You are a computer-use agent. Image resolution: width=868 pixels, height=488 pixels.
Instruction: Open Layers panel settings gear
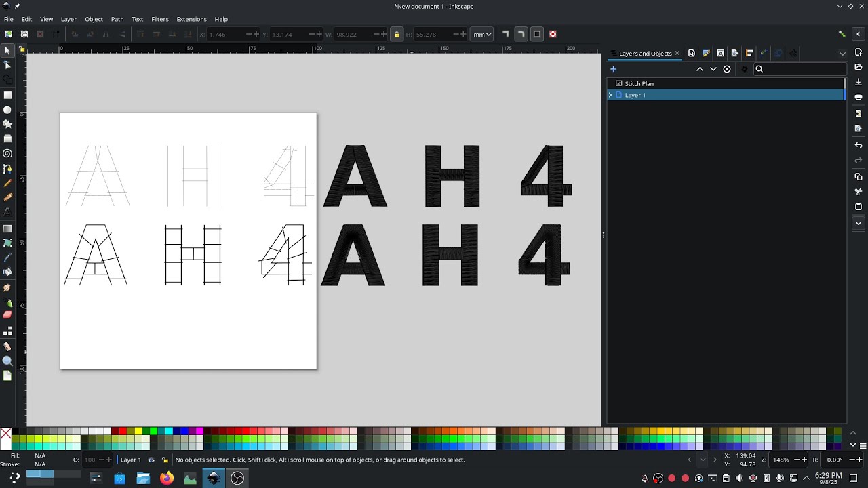pos(744,68)
